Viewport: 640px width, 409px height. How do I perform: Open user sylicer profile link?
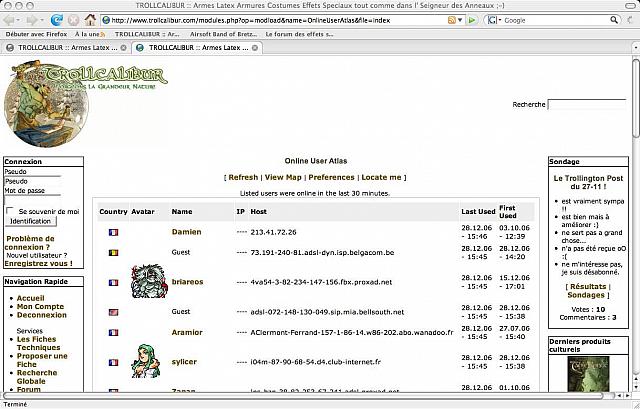pos(184,362)
